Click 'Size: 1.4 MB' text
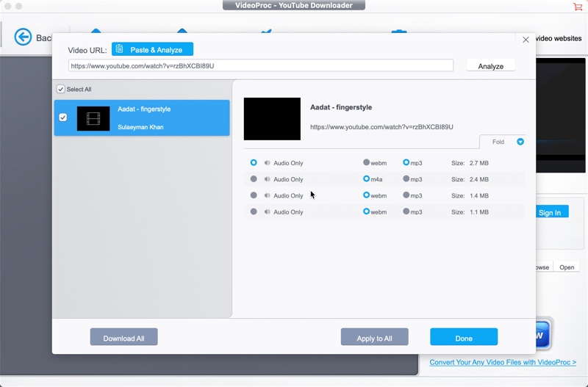 470,195
